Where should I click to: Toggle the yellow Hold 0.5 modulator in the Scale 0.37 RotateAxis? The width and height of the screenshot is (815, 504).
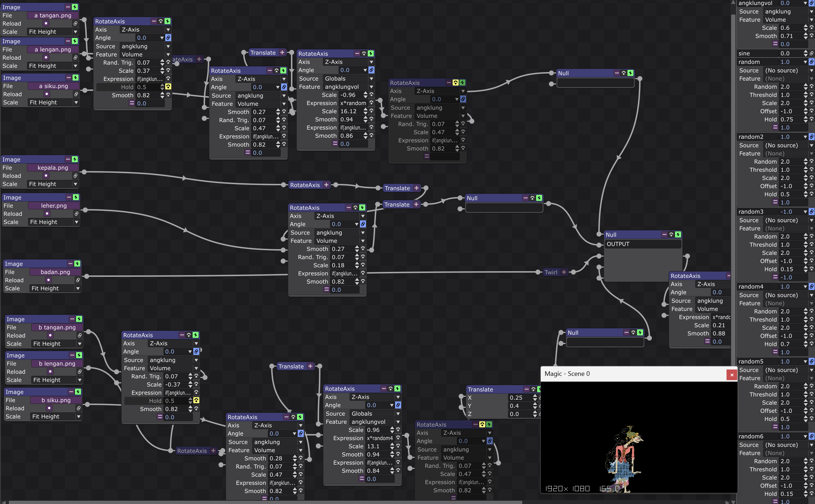pos(168,87)
